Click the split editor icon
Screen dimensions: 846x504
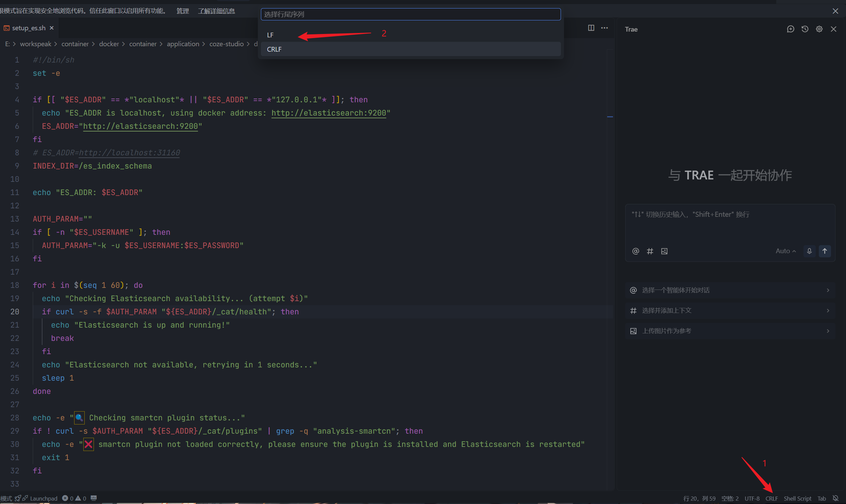pos(591,28)
